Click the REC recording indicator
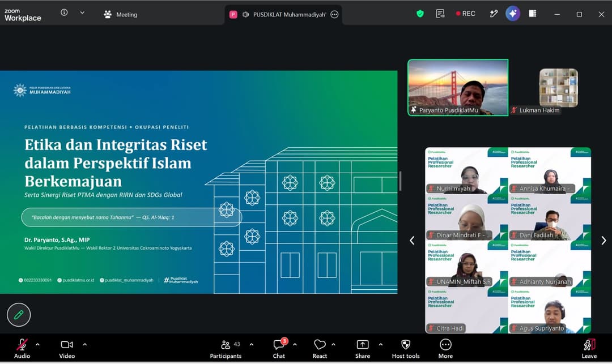Image resolution: width=612 pixels, height=364 pixels. [x=466, y=14]
